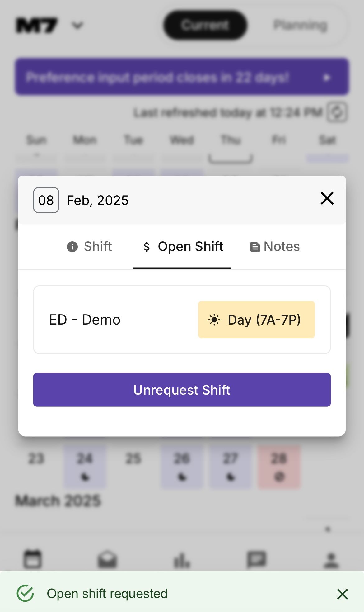This screenshot has height=612, width=364.
Task: Open the profile person icon
Action: (x=331, y=560)
